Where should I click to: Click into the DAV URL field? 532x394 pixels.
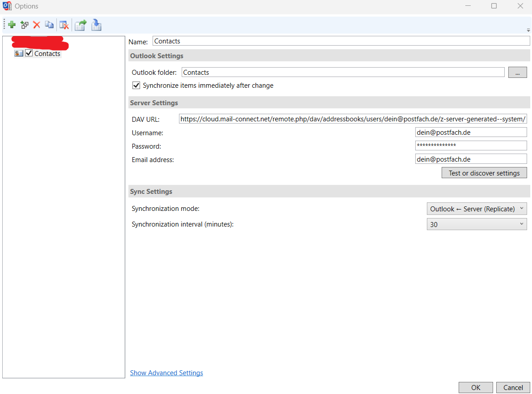(353, 119)
